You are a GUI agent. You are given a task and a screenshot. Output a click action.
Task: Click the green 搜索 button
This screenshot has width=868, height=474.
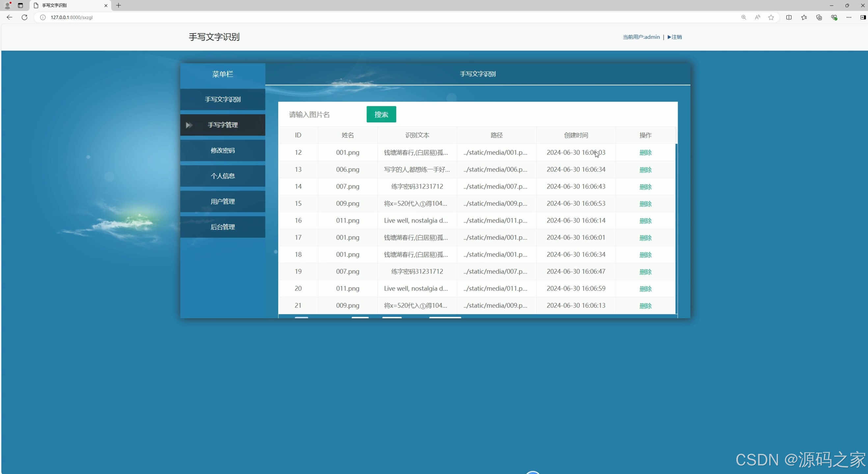(x=381, y=115)
